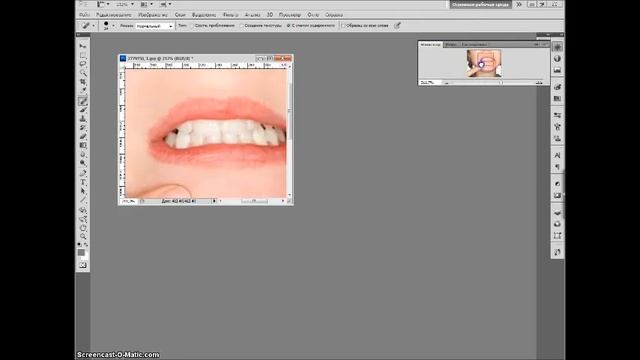Open the Редактирование menu
This screenshot has height=360, width=640.
(114, 15)
